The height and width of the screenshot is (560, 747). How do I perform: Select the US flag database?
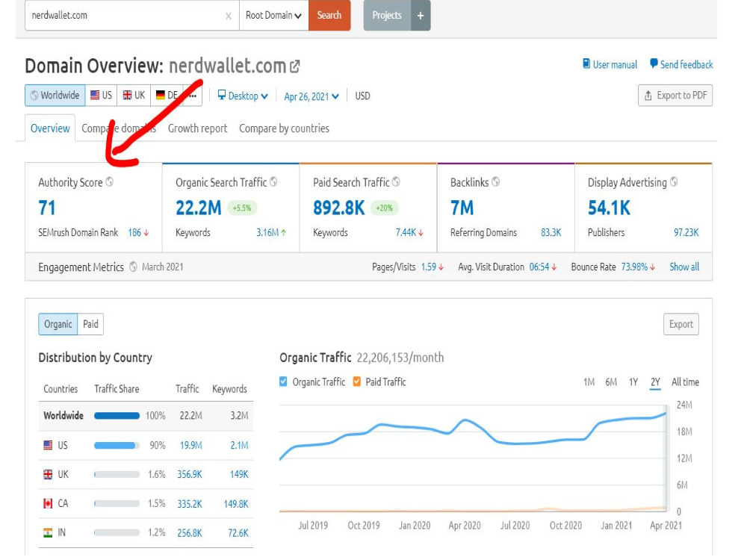coord(101,96)
